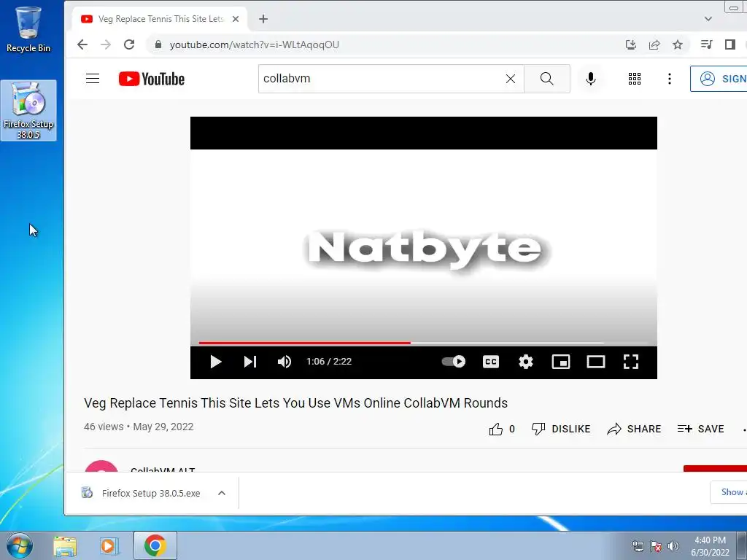
Task: Seek on the video progress bar
Action: [424, 343]
